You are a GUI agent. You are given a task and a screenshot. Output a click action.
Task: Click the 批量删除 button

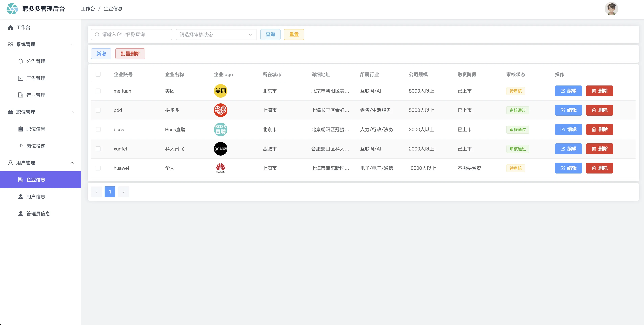pos(130,54)
